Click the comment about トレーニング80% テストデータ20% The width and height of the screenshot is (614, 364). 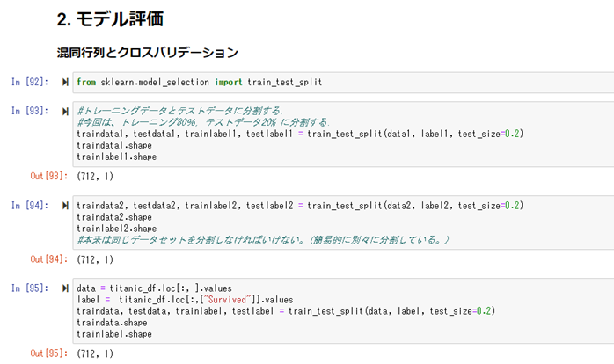click(203, 122)
